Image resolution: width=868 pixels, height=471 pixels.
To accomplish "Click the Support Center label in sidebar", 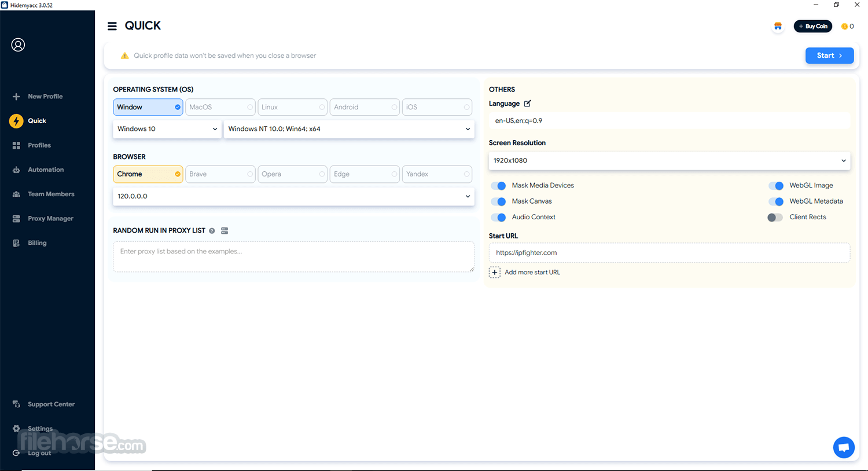I will [52, 404].
